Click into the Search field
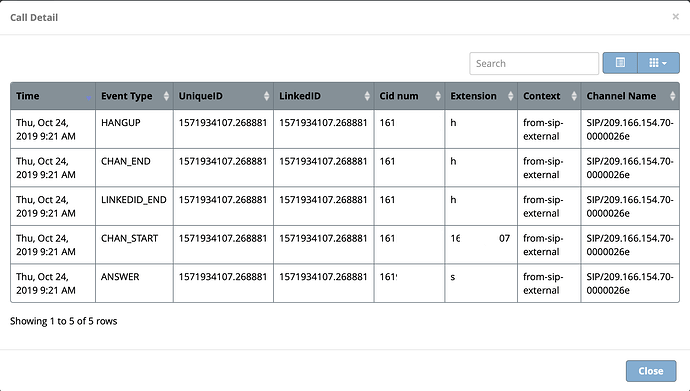The width and height of the screenshot is (690, 391). click(x=534, y=63)
